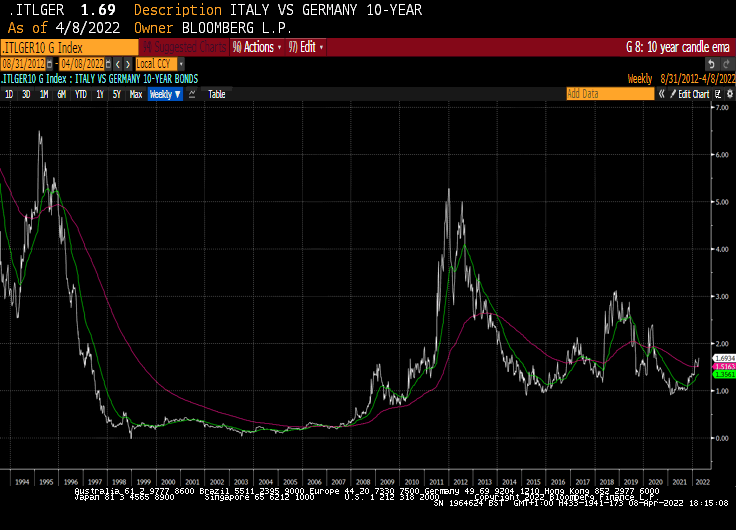Click the Local CCY currency field

pos(156,64)
